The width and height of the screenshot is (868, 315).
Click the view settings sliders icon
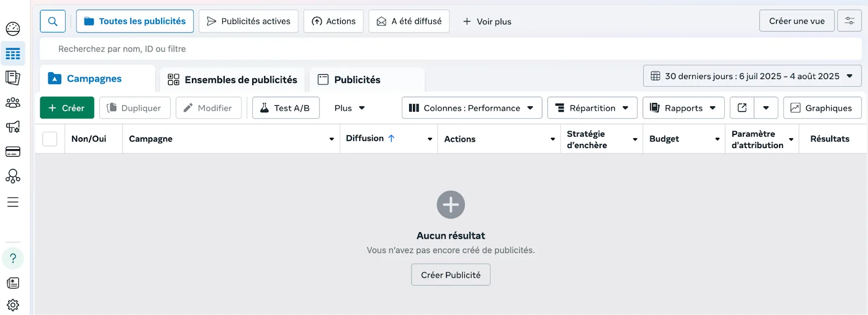pos(850,21)
